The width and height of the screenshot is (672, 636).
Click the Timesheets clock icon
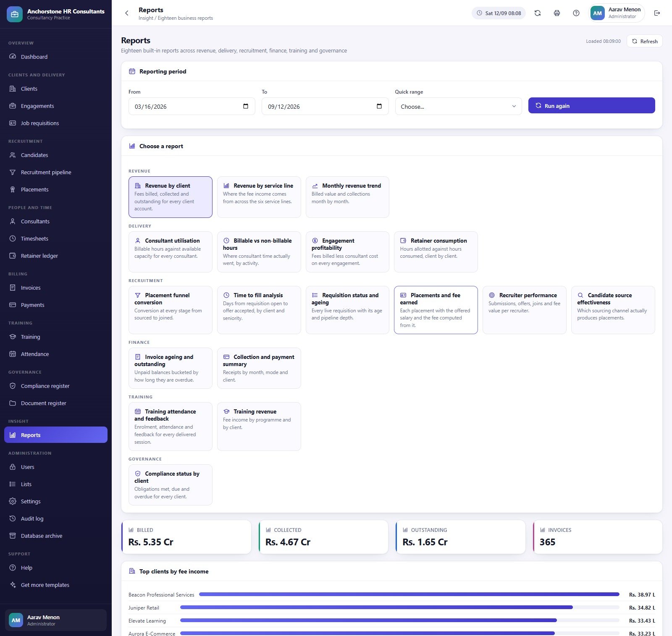click(x=13, y=238)
